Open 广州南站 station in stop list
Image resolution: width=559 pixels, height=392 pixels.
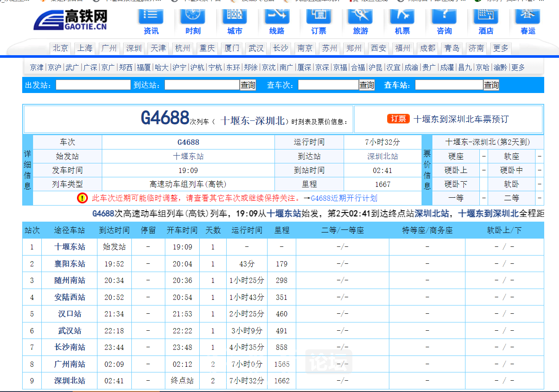(70, 364)
